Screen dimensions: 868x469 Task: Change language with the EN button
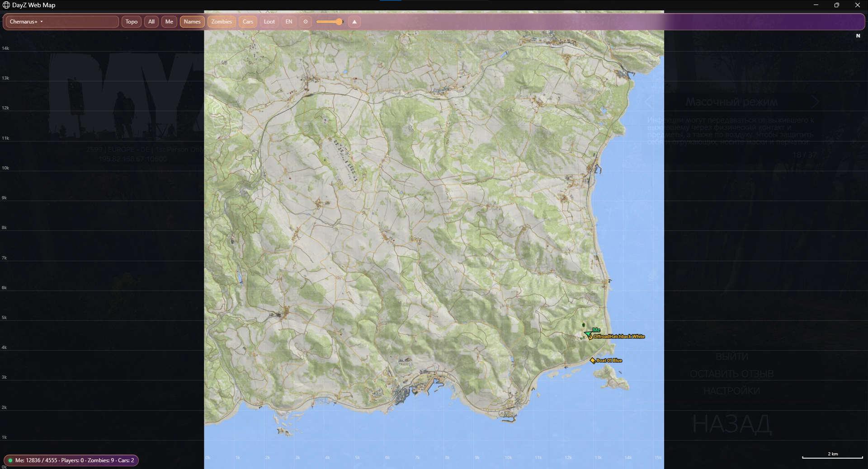289,22
